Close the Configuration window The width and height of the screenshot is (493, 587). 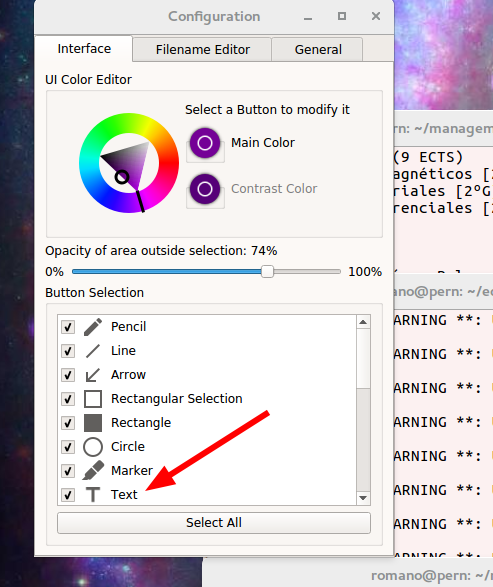pos(376,16)
